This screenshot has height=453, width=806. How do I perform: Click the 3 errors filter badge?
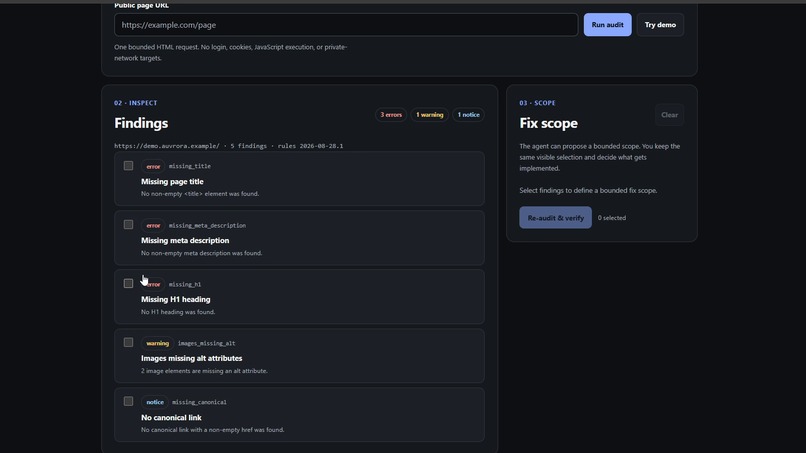(x=391, y=115)
